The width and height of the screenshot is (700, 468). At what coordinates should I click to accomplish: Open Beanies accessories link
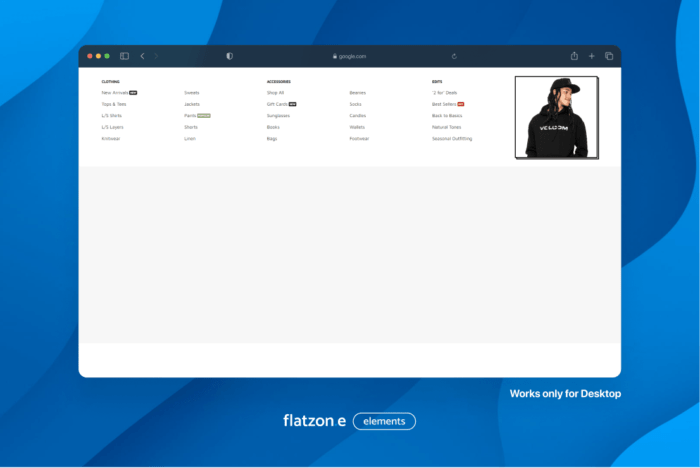pyautogui.click(x=357, y=92)
